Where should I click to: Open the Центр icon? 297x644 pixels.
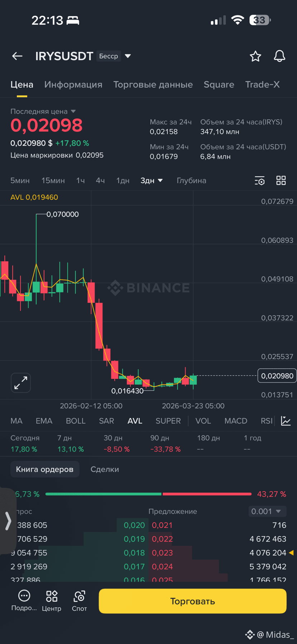point(52,601)
